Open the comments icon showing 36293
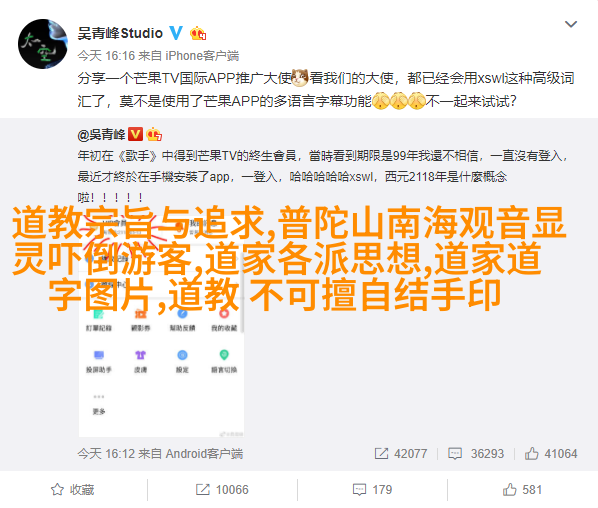Screen dimensions: 598x508 coord(455,453)
